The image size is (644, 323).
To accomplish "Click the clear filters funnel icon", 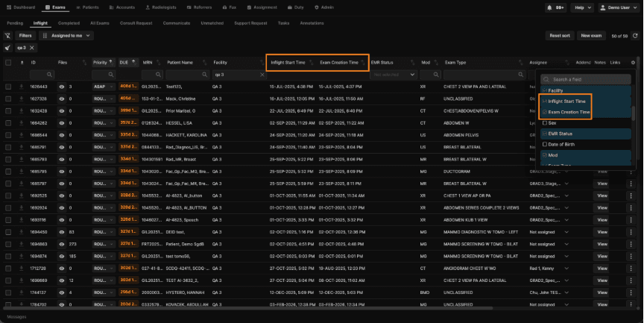I will 7,36.
